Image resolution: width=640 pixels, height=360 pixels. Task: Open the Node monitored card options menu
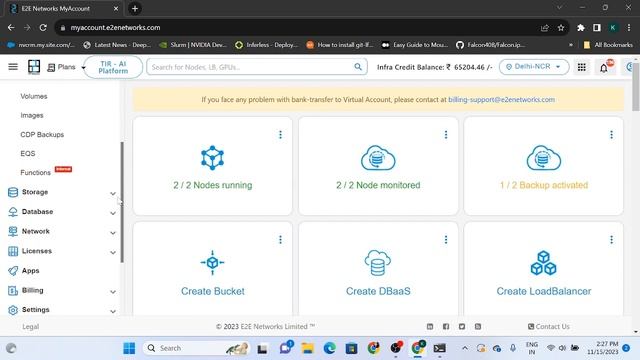[446, 135]
